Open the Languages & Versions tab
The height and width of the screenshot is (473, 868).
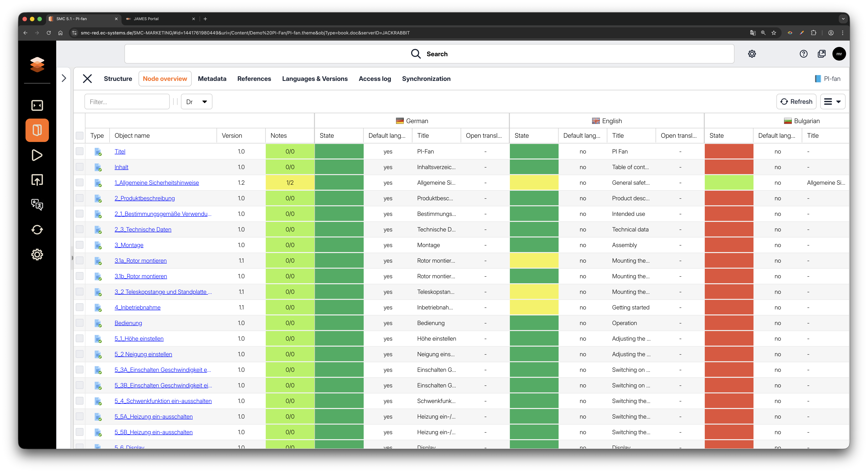coord(315,79)
